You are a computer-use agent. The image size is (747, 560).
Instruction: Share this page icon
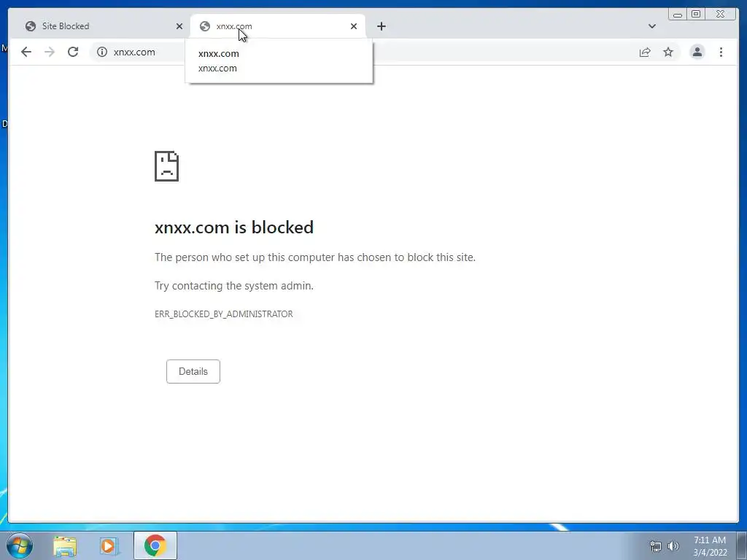tap(645, 52)
